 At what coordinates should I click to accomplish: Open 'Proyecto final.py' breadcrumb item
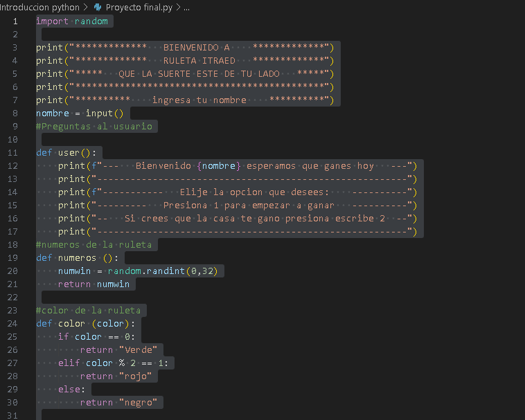point(139,7)
